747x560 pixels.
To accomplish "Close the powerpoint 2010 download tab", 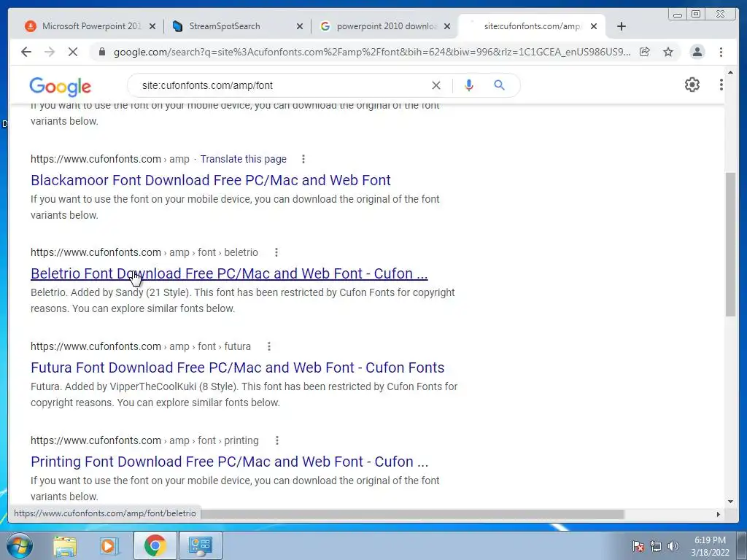I will (x=447, y=27).
